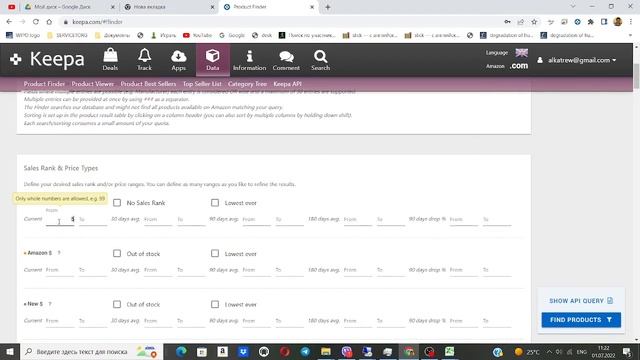This screenshot has width=640, height=360.
Task: Open the Chrome three-dot menu
Action: coord(631,22)
